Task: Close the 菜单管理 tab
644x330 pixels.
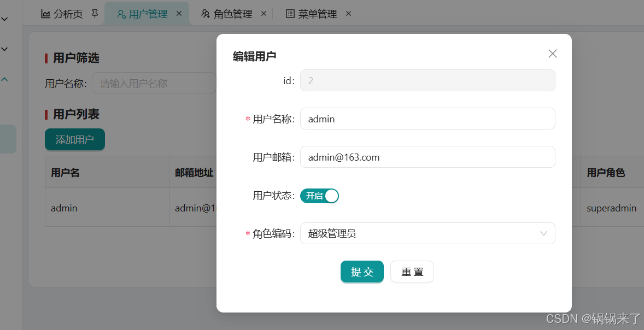Action: point(348,13)
